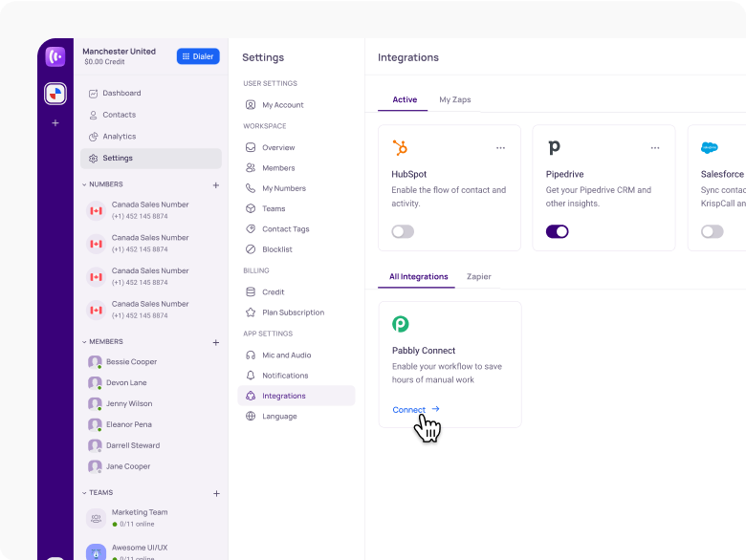The height and width of the screenshot is (560, 746).
Task: Click the Overview icon under Workspace
Action: pyautogui.click(x=251, y=147)
